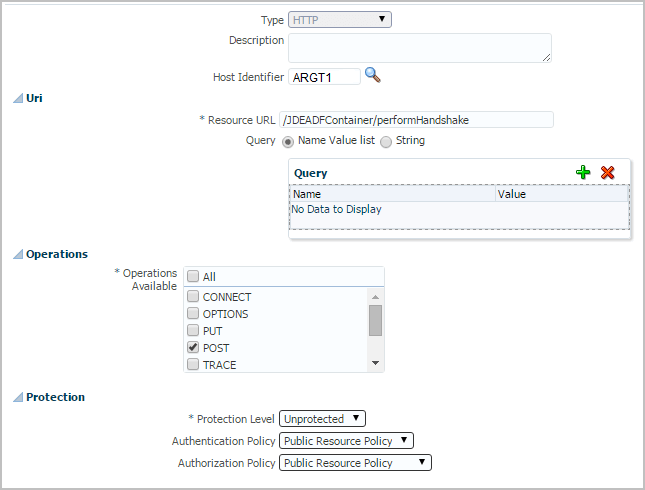Open the Type dropdown
Screen dimensions: 645x490
pos(339,19)
